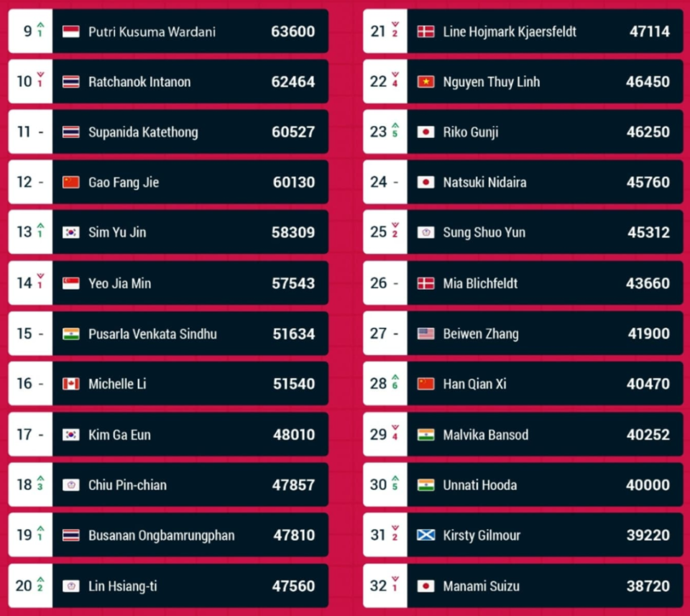Image resolution: width=690 pixels, height=616 pixels.
Task: Click Singapore flag beside Yeo Jia Min
Action: coord(71,283)
